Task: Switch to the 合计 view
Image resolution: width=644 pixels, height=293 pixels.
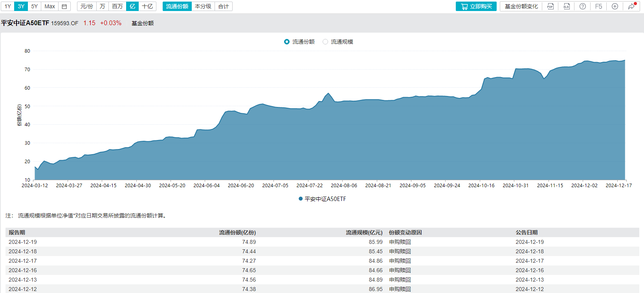Action: (224, 6)
